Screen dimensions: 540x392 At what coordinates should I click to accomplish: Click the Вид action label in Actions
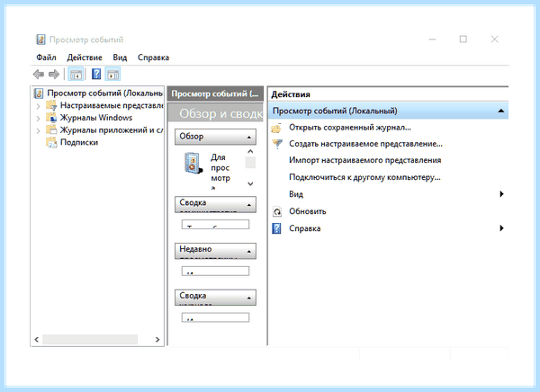(x=296, y=194)
